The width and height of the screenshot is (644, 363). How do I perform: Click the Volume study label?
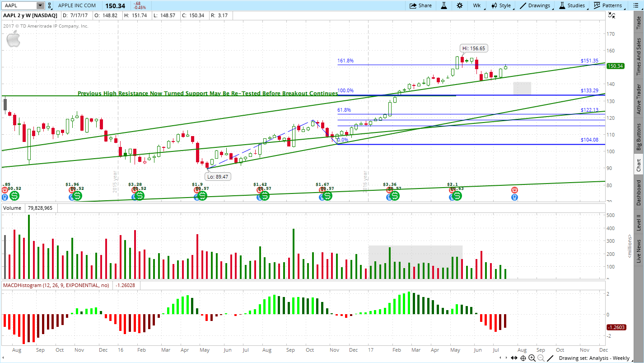12,208
